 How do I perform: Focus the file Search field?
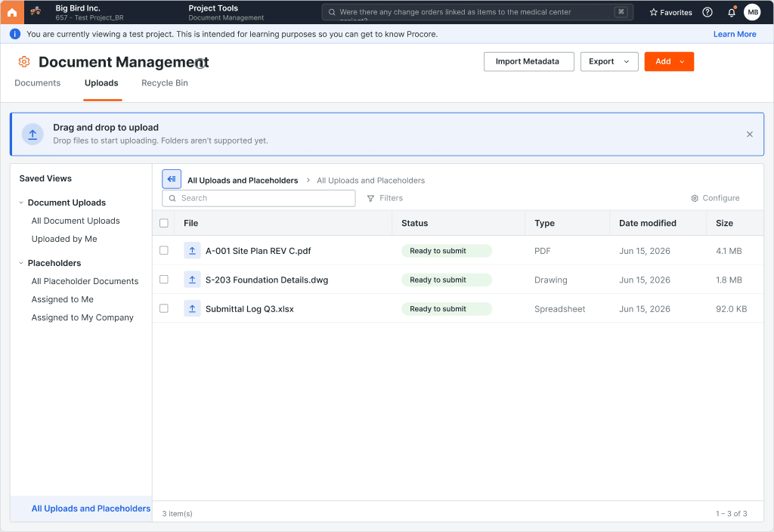(259, 199)
